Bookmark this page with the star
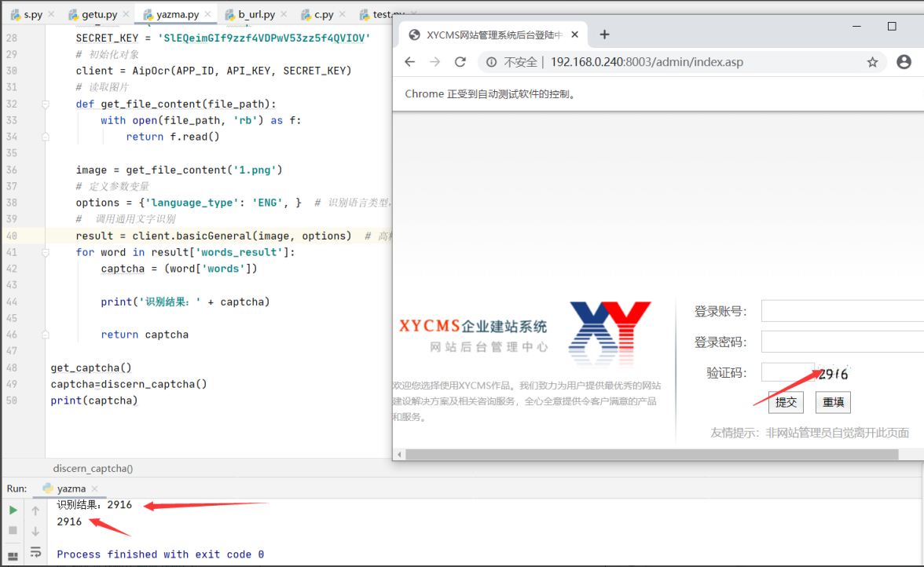The image size is (924, 567). coord(872,62)
